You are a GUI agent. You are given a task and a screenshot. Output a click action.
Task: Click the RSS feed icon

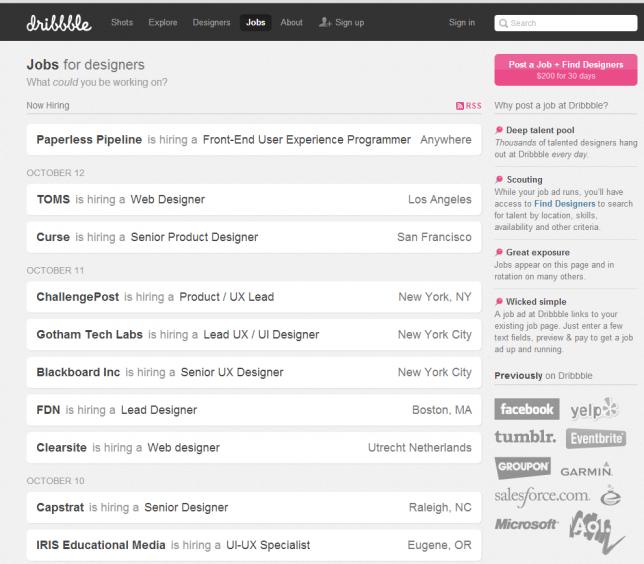pyautogui.click(x=460, y=106)
